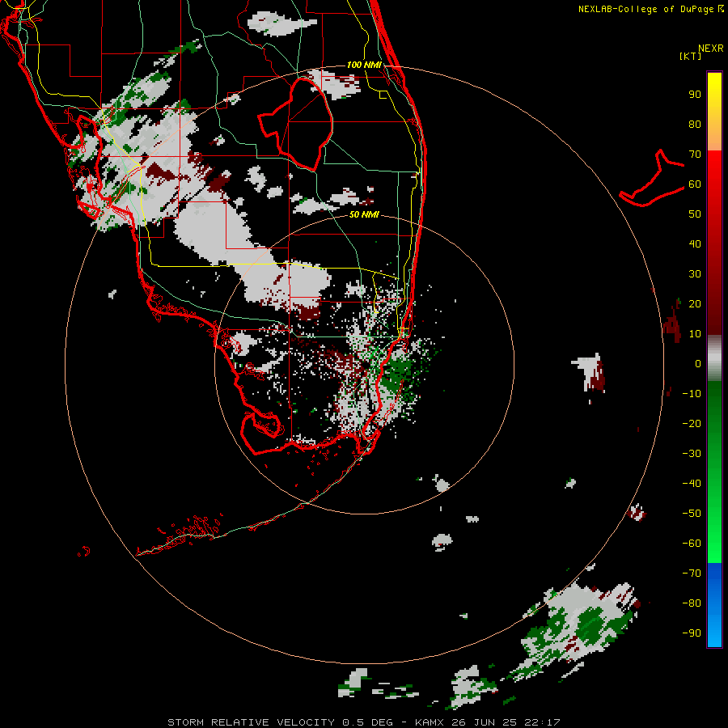728x728 pixels.
Task: Click the 10 value on the color scale
Action: tap(695, 334)
